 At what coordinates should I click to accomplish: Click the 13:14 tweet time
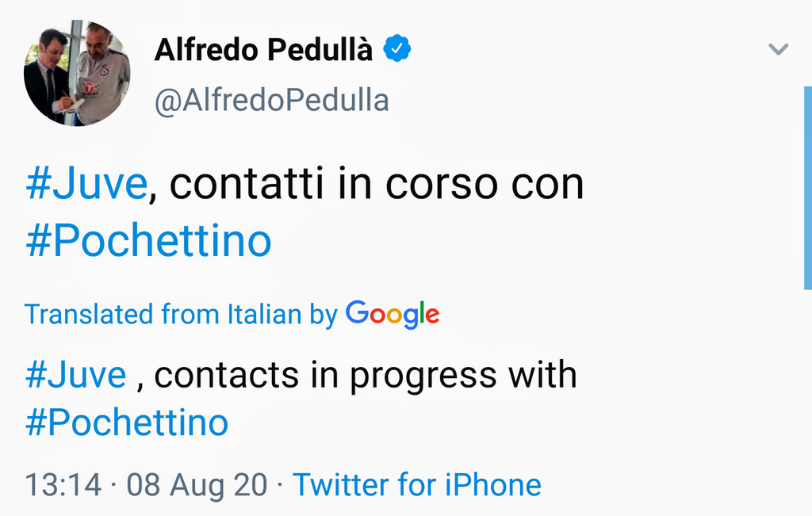[x=63, y=484]
